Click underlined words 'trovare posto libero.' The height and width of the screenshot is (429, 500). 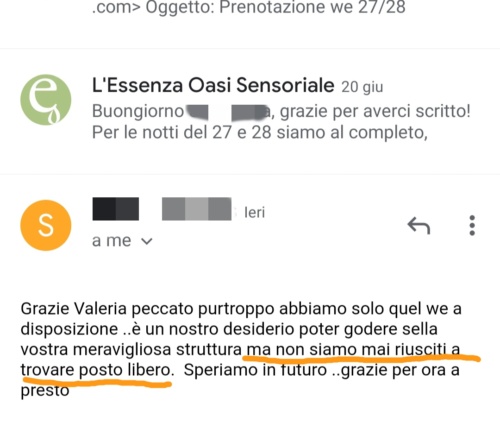[97, 370]
